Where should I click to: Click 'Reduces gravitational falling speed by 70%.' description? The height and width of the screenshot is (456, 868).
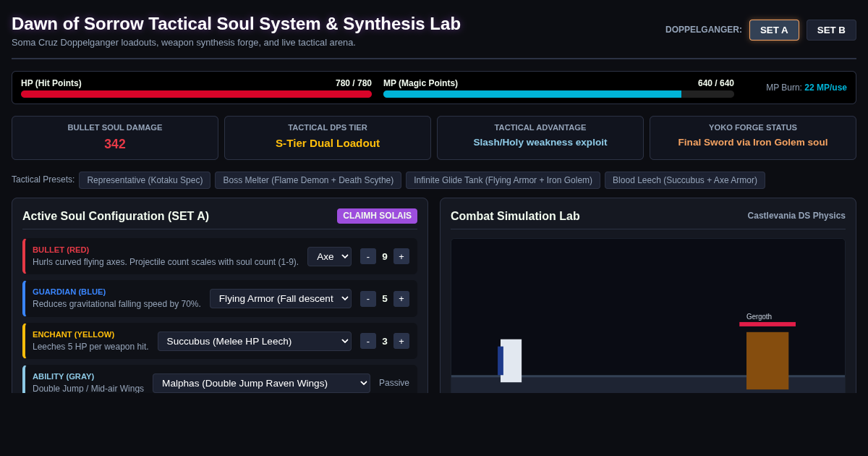tap(116, 304)
